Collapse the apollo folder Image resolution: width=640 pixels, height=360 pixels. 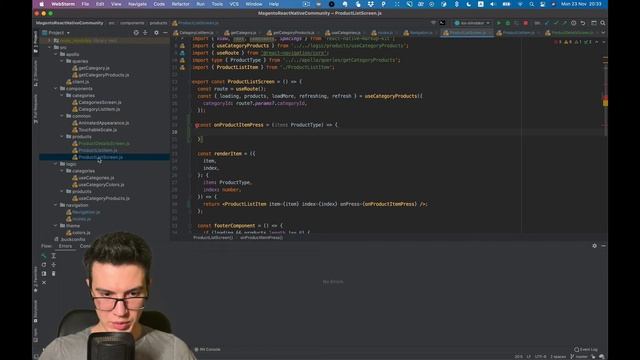pyautogui.click(x=56, y=54)
